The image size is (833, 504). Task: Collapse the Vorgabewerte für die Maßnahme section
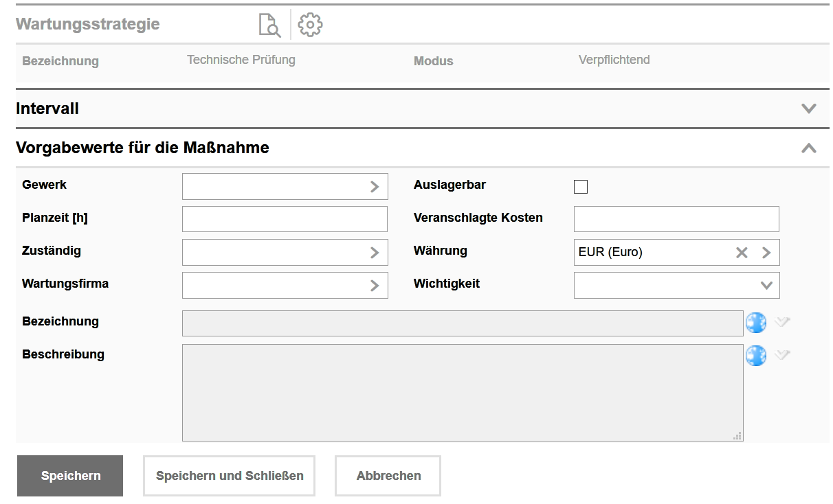809,148
